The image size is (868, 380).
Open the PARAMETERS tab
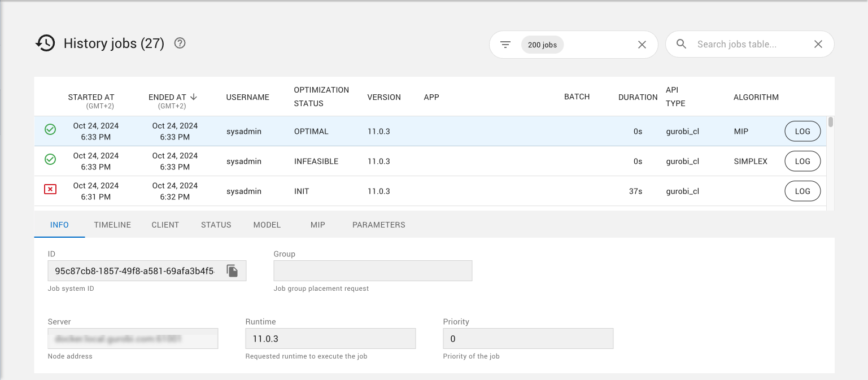pyautogui.click(x=378, y=225)
